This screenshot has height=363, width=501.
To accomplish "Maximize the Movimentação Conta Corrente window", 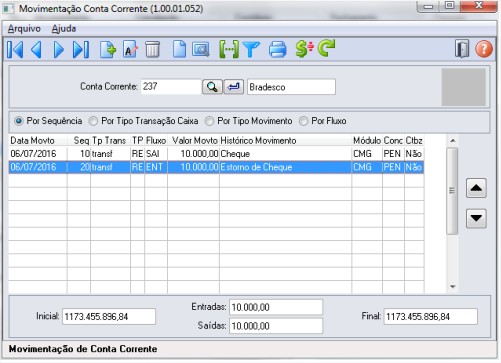I will [x=449, y=6].
